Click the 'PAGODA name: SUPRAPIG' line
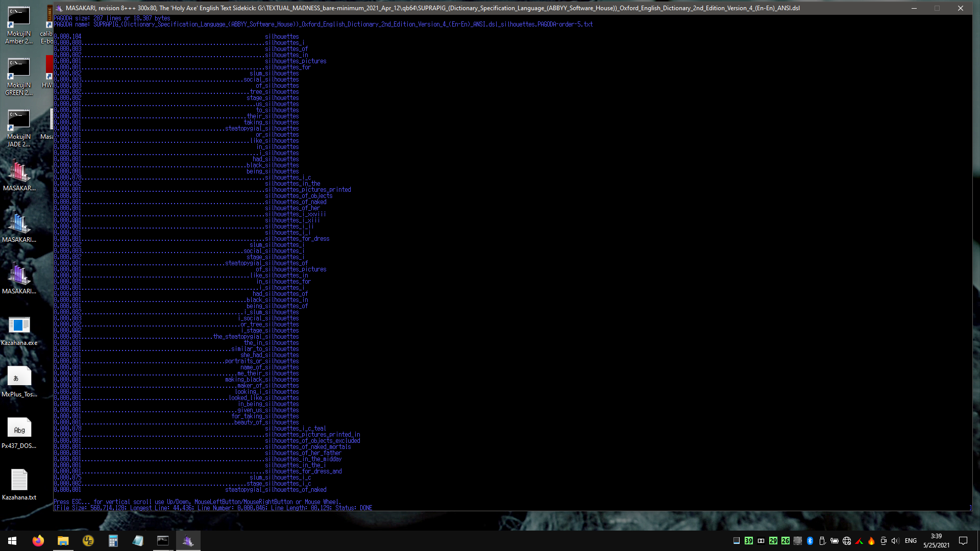 point(323,24)
